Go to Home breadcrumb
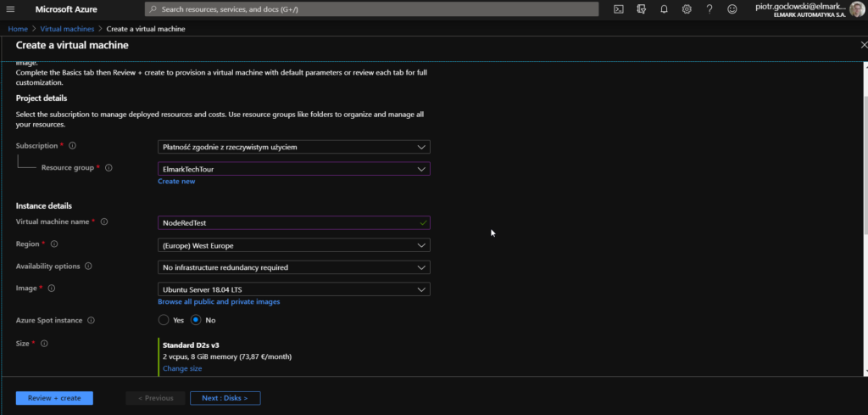 point(18,29)
